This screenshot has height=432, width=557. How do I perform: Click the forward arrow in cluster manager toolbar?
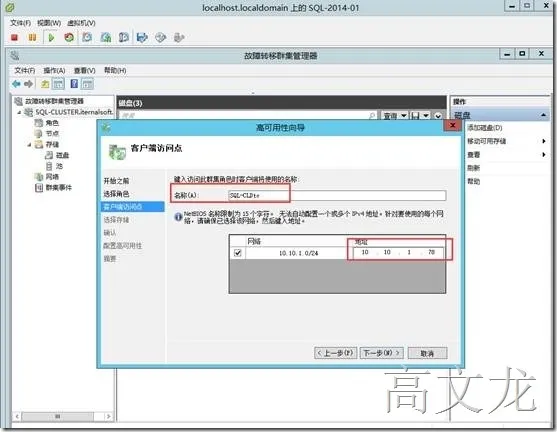28,84
